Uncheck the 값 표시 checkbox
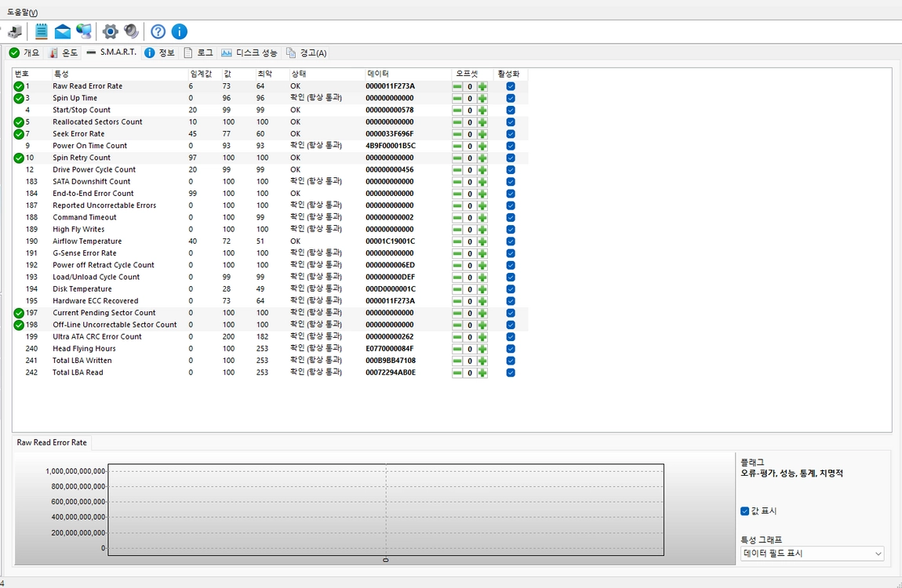This screenshot has width=902, height=588. tap(744, 511)
